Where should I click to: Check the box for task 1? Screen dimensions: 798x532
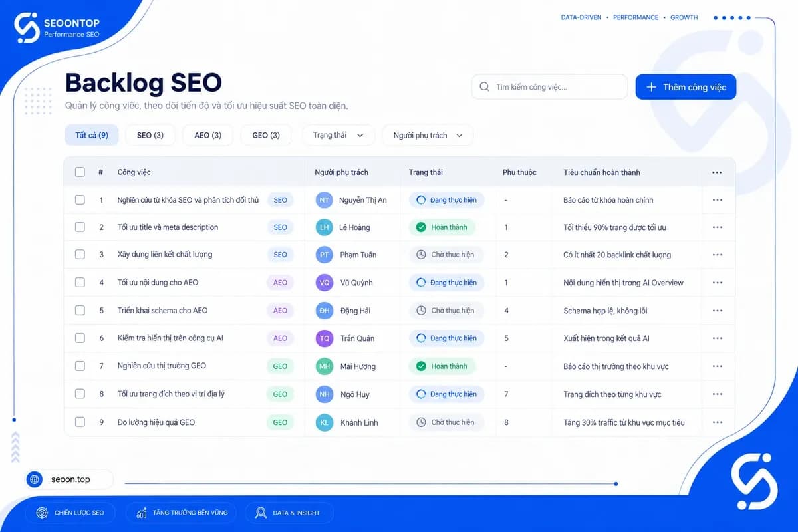[80, 199]
